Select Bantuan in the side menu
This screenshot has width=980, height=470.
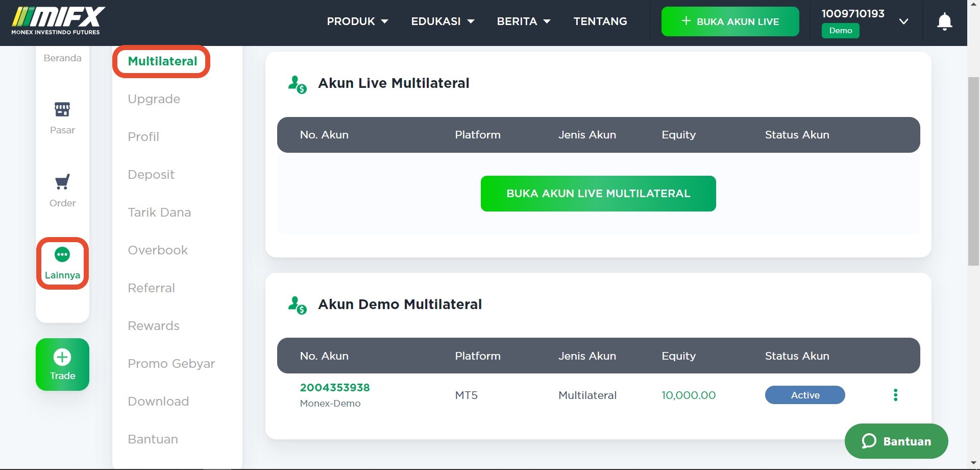pyautogui.click(x=153, y=439)
